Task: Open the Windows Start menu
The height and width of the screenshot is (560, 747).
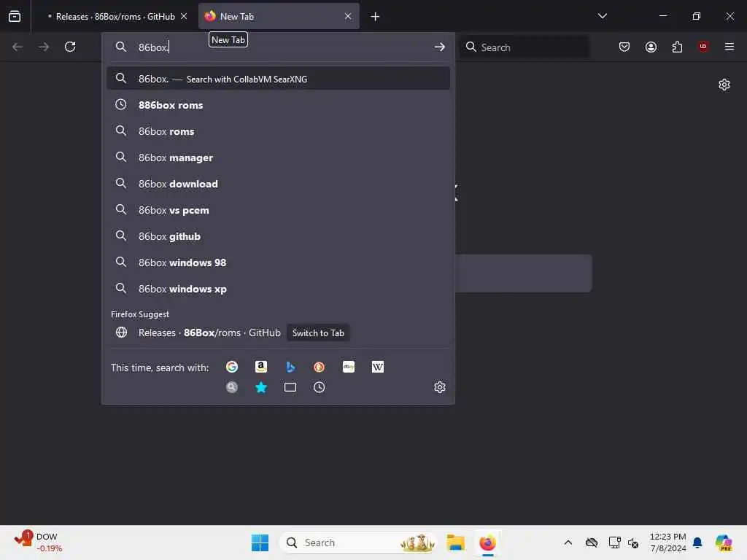Action: 260,542
